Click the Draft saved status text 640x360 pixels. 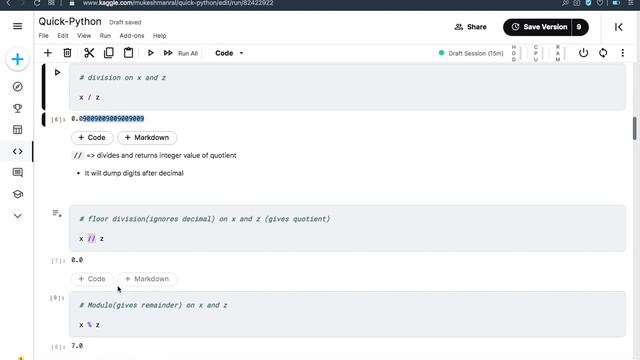tap(125, 22)
